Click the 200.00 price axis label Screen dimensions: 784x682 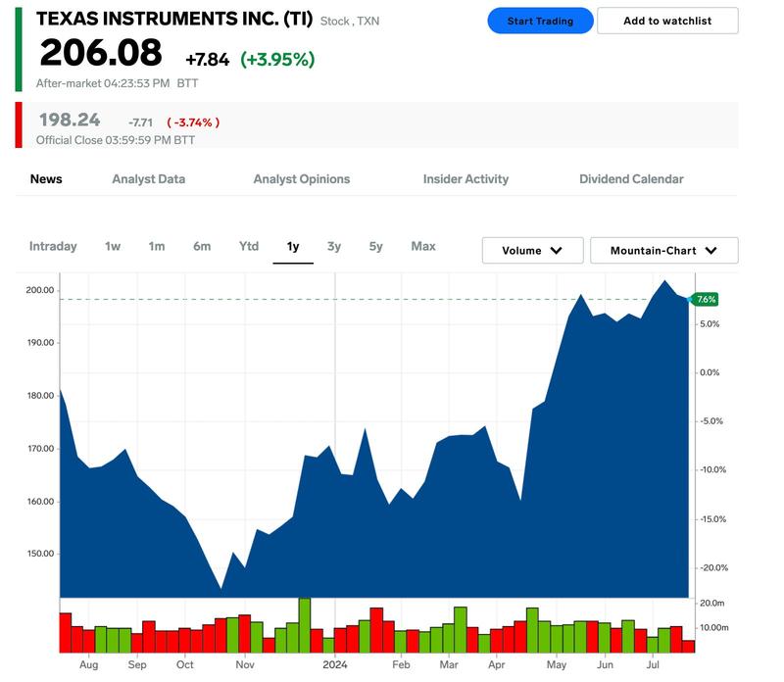[40, 290]
